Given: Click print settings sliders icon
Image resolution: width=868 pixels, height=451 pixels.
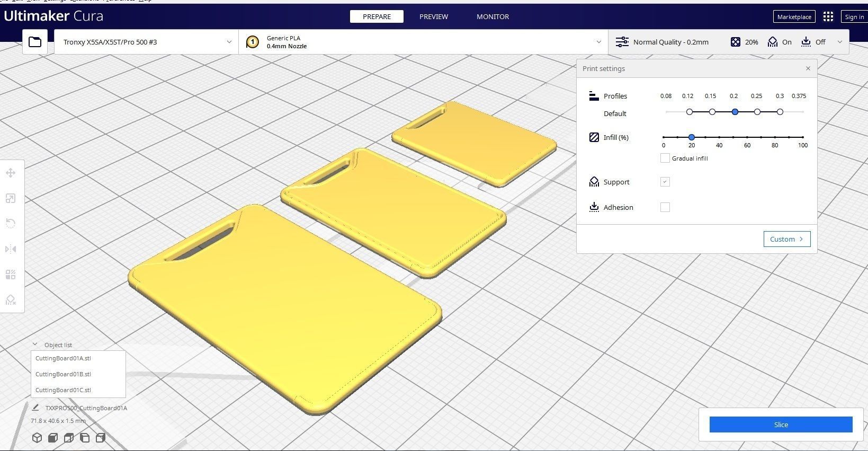Looking at the screenshot, I should 622,42.
